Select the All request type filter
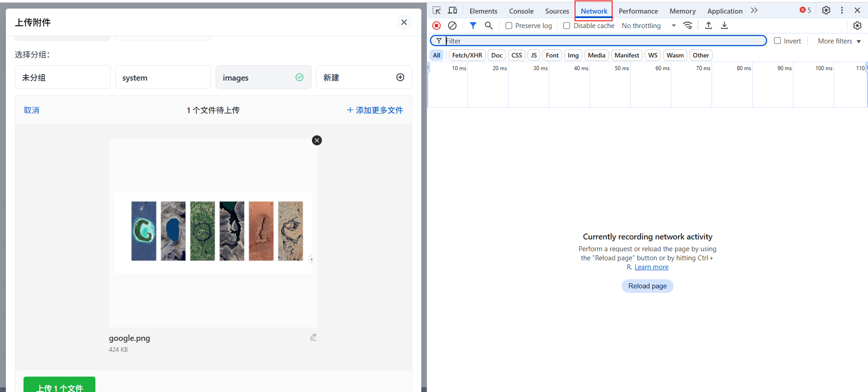868x392 pixels. [x=436, y=55]
